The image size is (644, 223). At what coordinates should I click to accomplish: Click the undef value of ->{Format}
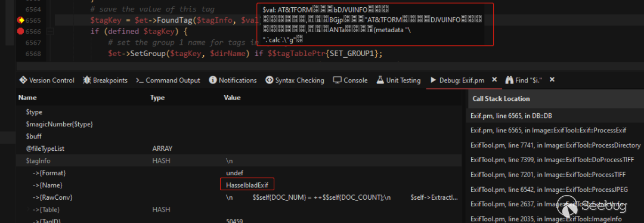[x=234, y=173]
